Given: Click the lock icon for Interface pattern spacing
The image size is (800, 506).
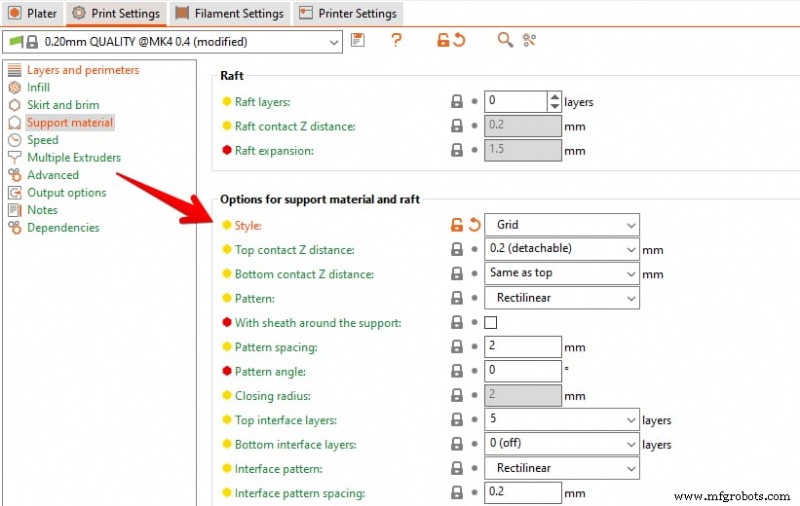Looking at the screenshot, I should click(x=457, y=493).
